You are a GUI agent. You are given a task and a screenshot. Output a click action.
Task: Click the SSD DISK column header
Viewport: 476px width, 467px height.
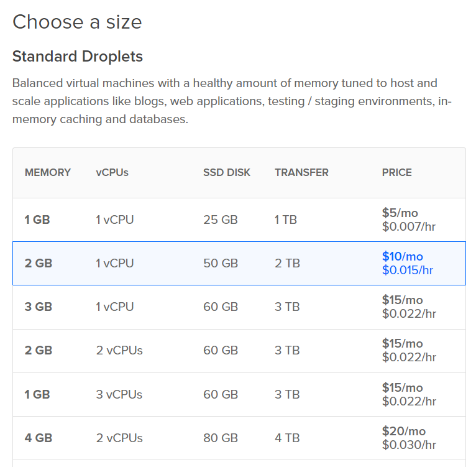227,172
